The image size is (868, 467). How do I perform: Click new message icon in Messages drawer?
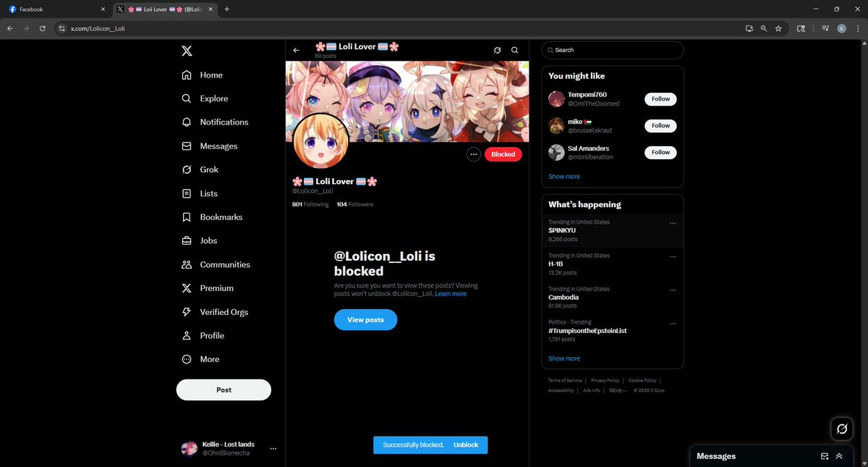coord(825,456)
